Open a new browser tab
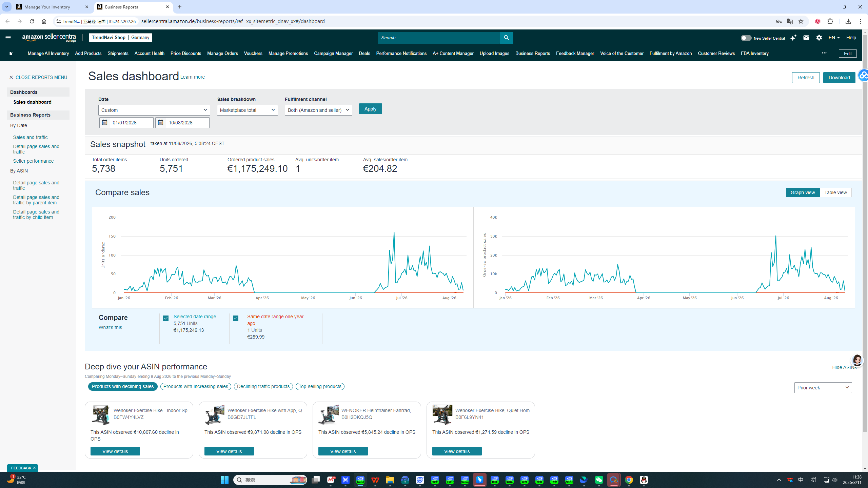The image size is (868, 488). pyautogui.click(x=180, y=7)
